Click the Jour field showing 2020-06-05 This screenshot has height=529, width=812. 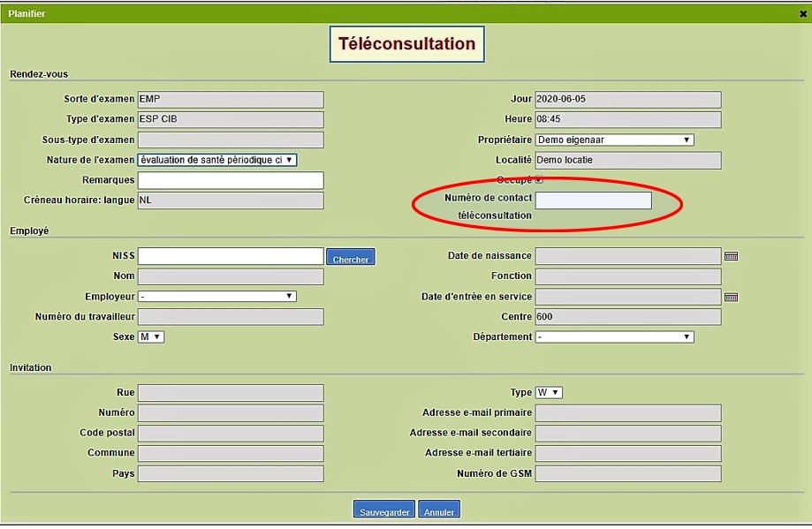pyautogui.click(x=628, y=100)
